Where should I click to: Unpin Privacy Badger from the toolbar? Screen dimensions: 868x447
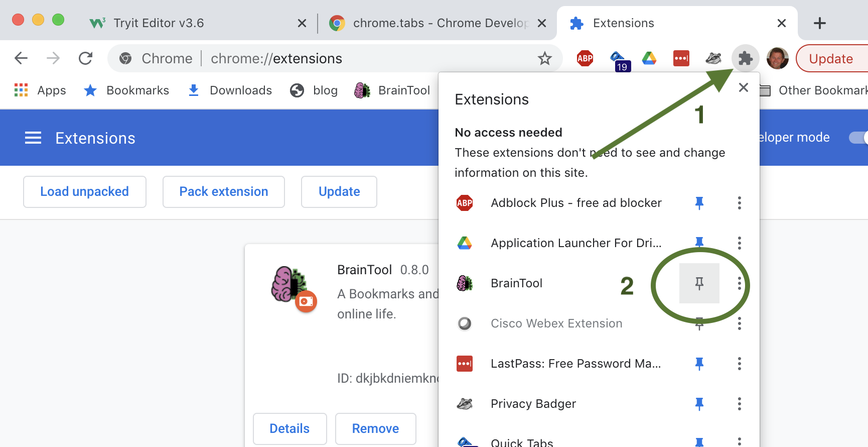pos(699,404)
